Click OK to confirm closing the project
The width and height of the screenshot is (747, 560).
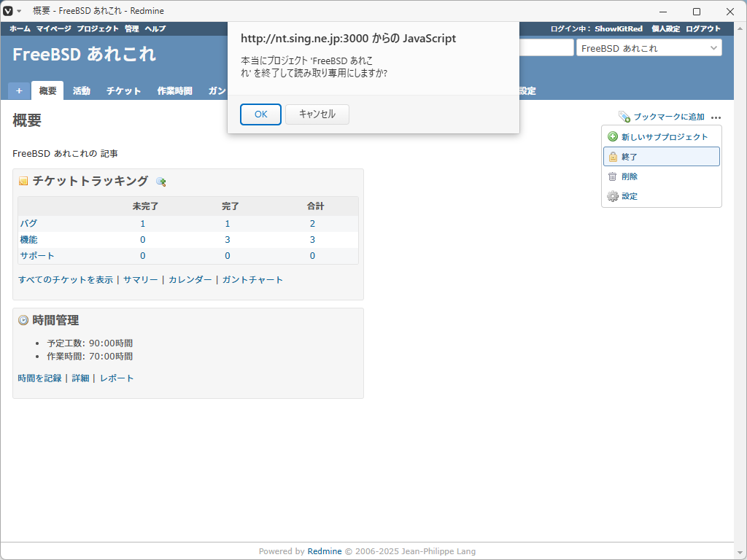pyautogui.click(x=260, y=114)
